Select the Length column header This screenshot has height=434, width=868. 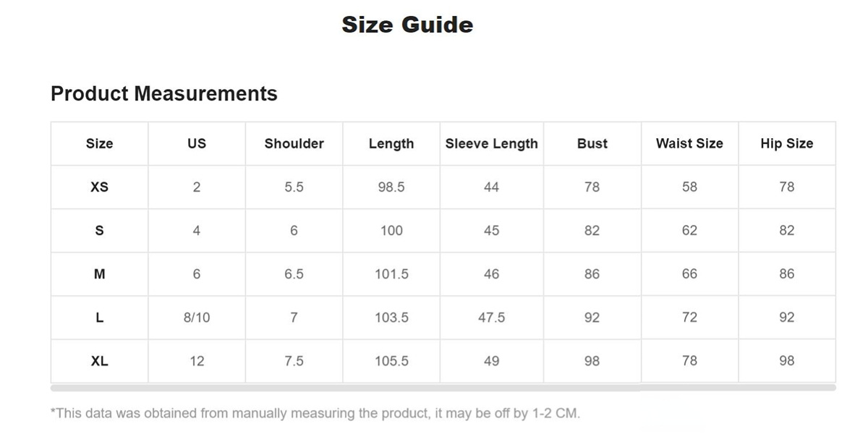point(391,143)
